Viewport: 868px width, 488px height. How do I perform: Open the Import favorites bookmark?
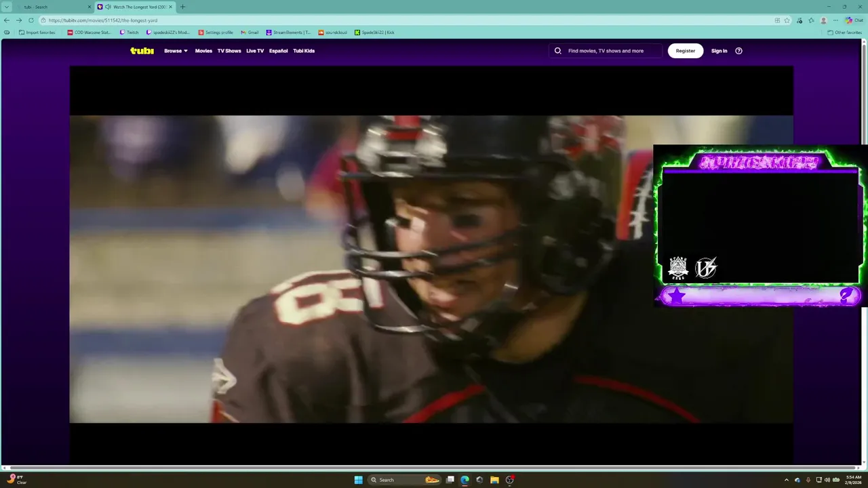click(x=37, y=33)
